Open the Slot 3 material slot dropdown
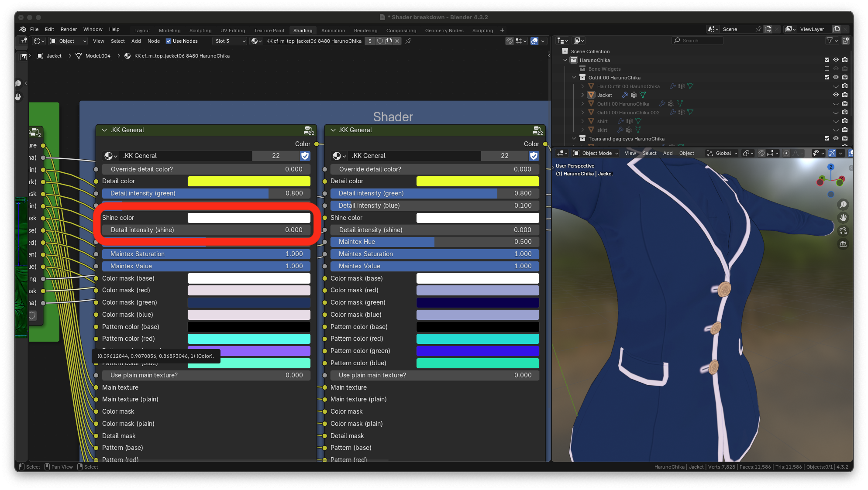The width and height of the screenshot is (868, 490). click(230, 41)
